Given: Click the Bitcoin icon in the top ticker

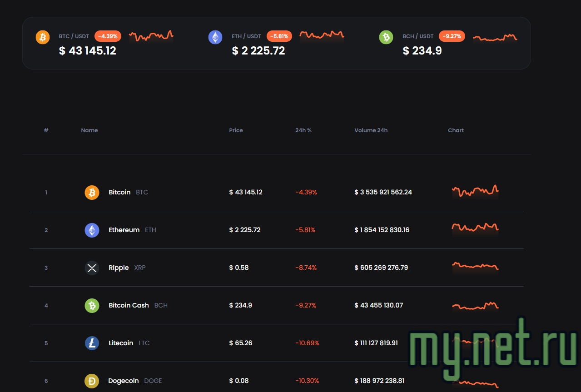Looking at the screenshot, I should tap(43, 37).
